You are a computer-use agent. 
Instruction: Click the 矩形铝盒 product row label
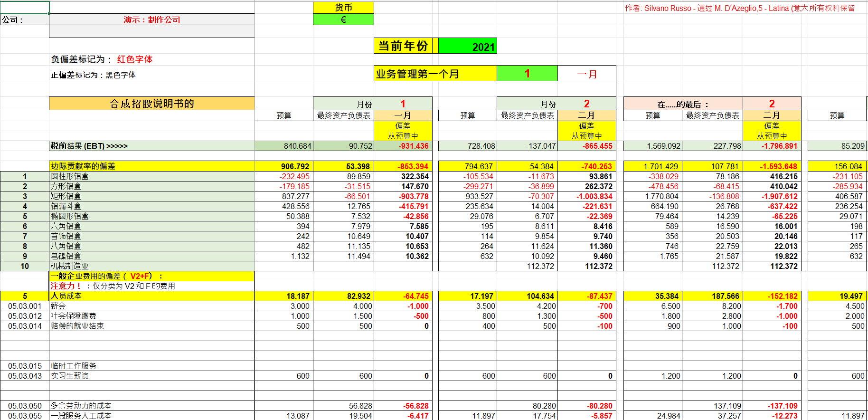point(152,196)
